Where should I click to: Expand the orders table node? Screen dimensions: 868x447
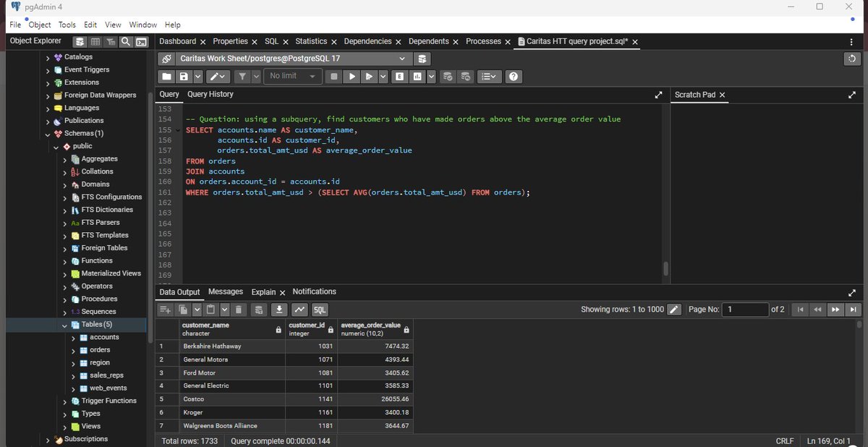tap(74, 350)
